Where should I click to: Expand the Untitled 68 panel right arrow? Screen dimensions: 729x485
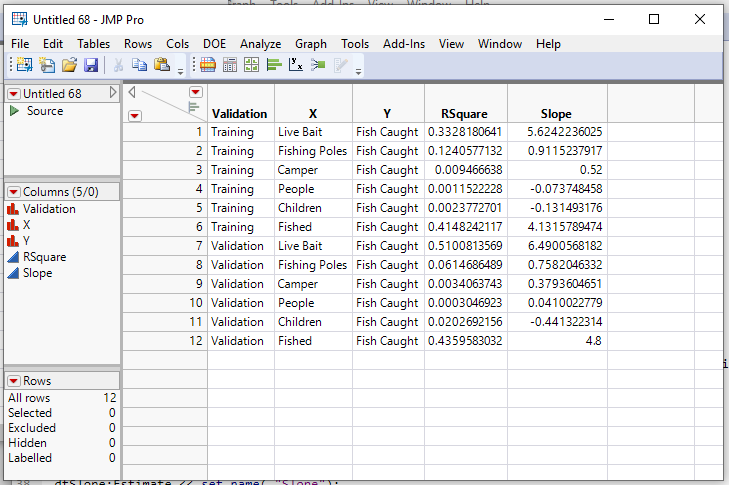pos(113,93)
